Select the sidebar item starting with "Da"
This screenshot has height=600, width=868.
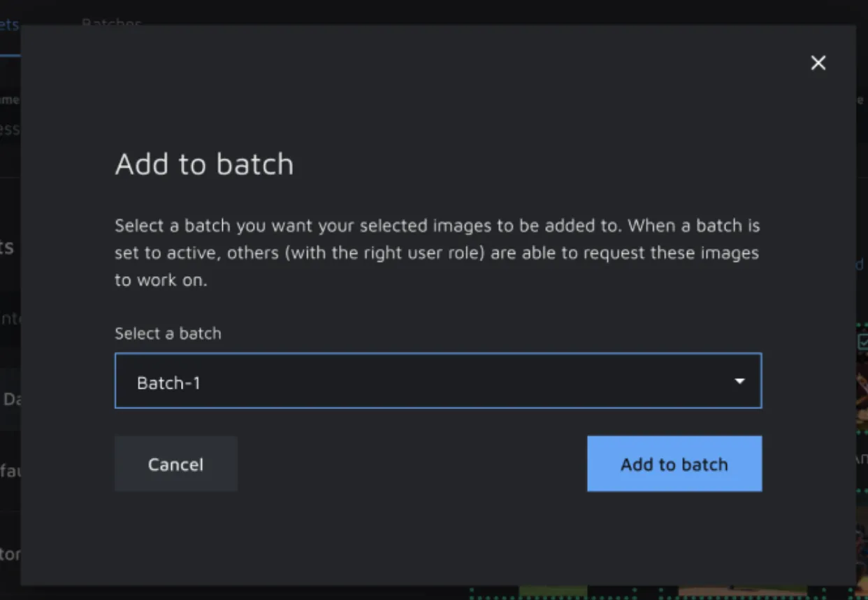(10, 399)
